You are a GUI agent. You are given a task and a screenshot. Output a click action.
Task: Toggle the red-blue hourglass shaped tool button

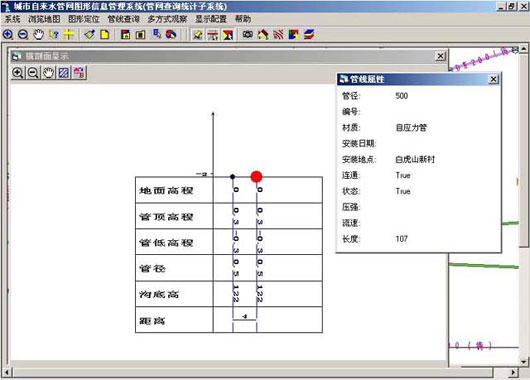coord(228,34)
